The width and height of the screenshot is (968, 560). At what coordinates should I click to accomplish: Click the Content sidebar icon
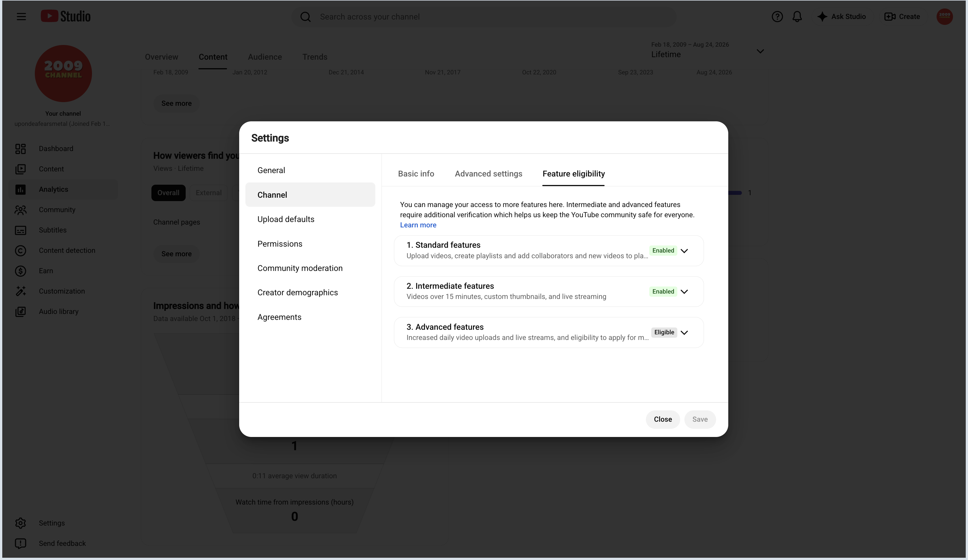coord(20,169)
